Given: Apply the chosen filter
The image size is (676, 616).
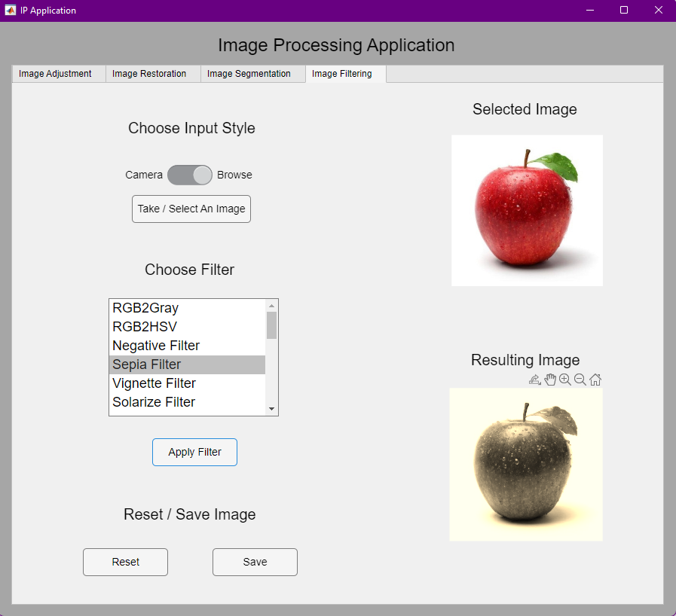Looking at the screenshot, I should (194, 452).
